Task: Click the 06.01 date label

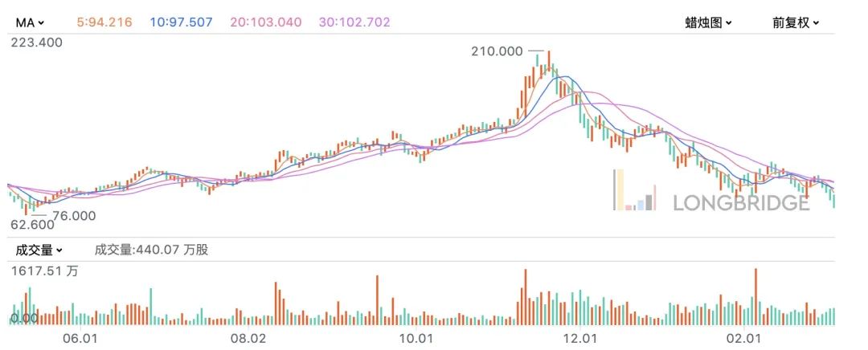Action: click(x=80, y=337)
